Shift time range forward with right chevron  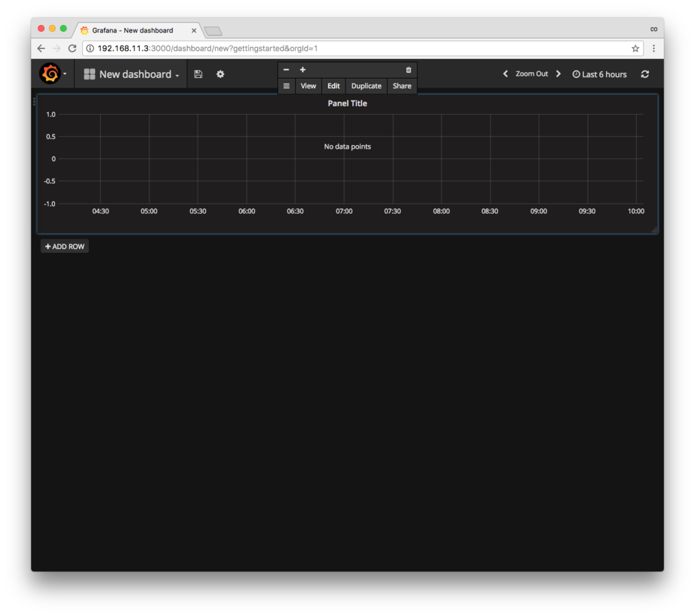click(559, 73)
